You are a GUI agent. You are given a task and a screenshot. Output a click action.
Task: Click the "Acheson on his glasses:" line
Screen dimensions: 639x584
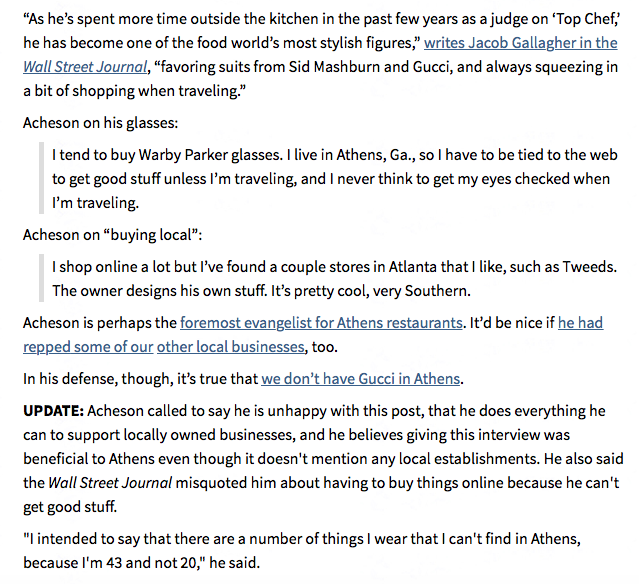pos(101,123)
